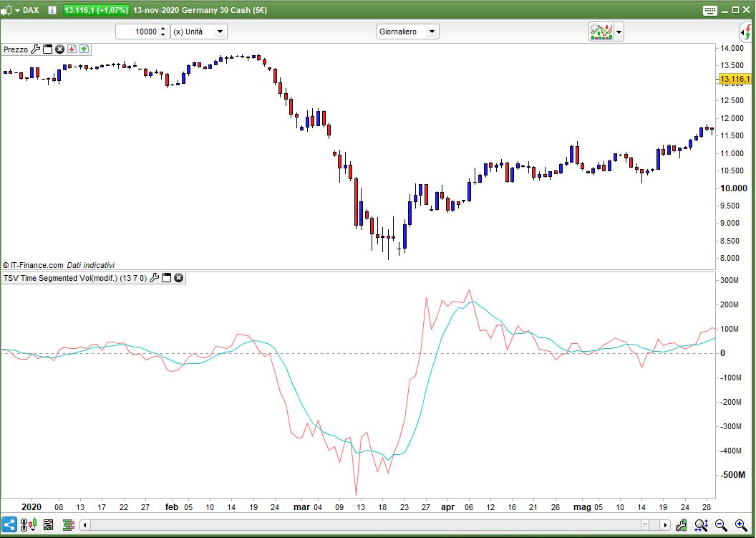This screenshot has height=538, width=756.
Task: Click the info icon beside DAX
Action: [52, 10]
